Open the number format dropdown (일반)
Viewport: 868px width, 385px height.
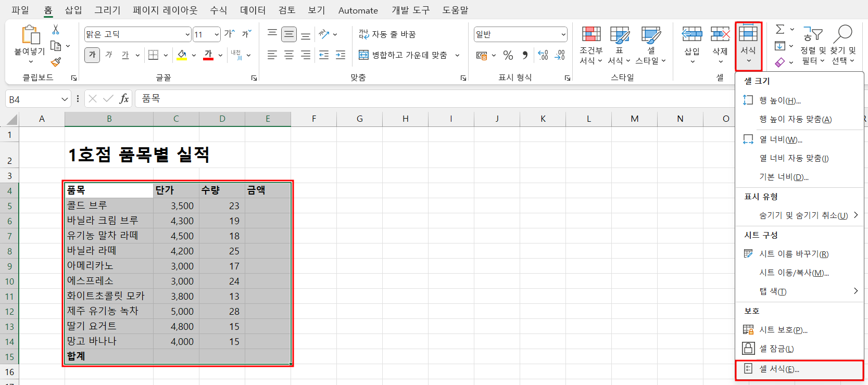(x=563, y=35)
